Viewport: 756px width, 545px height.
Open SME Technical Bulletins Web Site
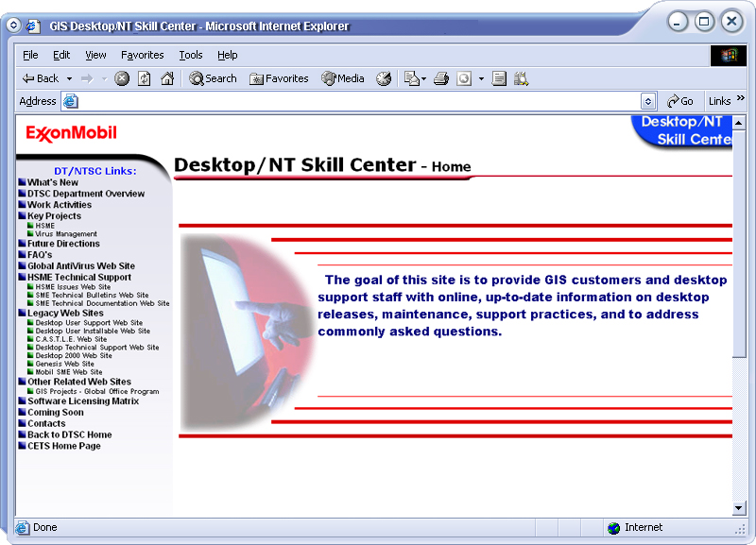point(92,295)
